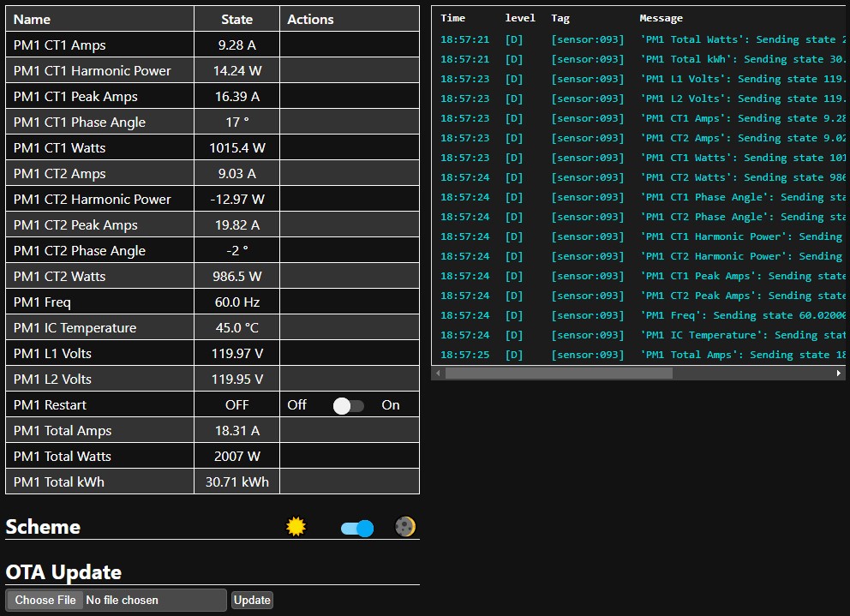Toggle the PM1 Restart switch

[349, 405]
